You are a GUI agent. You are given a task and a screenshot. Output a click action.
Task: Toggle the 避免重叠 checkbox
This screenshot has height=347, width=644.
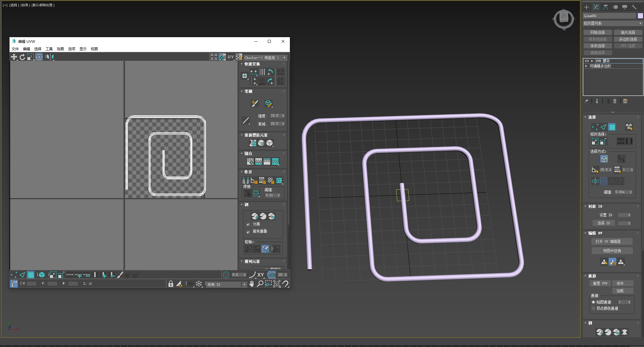tap(248, 232)
